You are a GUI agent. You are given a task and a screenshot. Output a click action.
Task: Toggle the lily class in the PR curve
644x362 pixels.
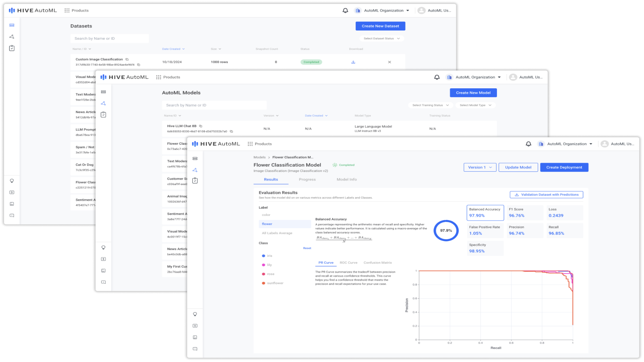tap(267, 265)
